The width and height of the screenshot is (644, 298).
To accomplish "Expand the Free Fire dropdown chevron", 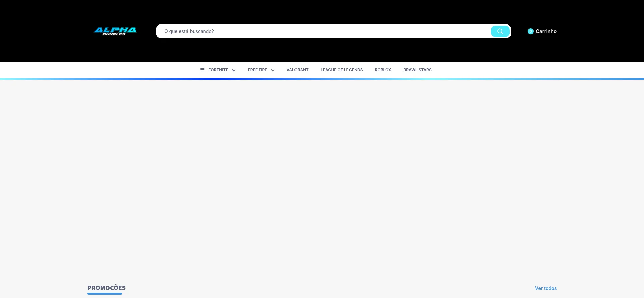I will click(273, 70).
